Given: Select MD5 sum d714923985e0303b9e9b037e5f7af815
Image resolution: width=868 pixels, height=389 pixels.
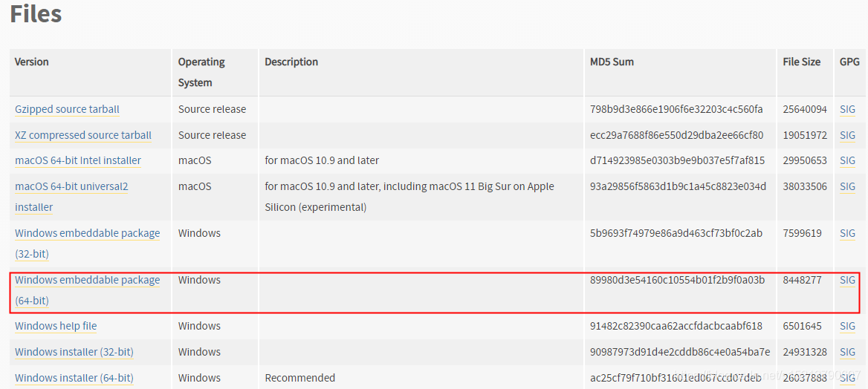Looking at the screenshot, I should (x=678, y=160).
